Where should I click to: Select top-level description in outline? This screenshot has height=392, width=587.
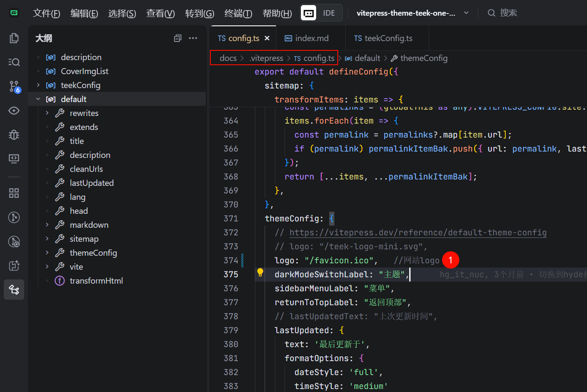pyautogui.click(x=81, y=57)
